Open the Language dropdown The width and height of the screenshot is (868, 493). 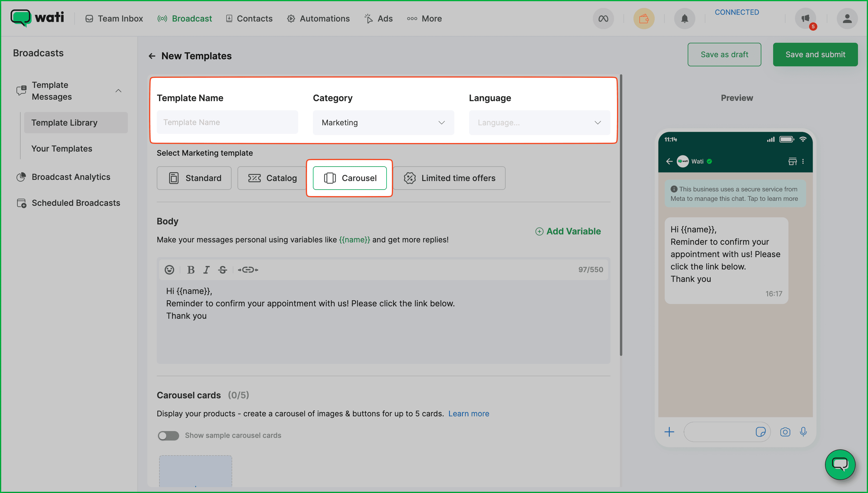coord(539,123)
